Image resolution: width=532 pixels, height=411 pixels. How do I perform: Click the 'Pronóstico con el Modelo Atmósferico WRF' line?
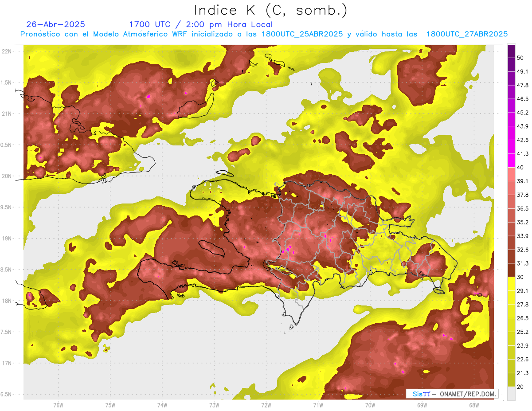tap(264, 34)
